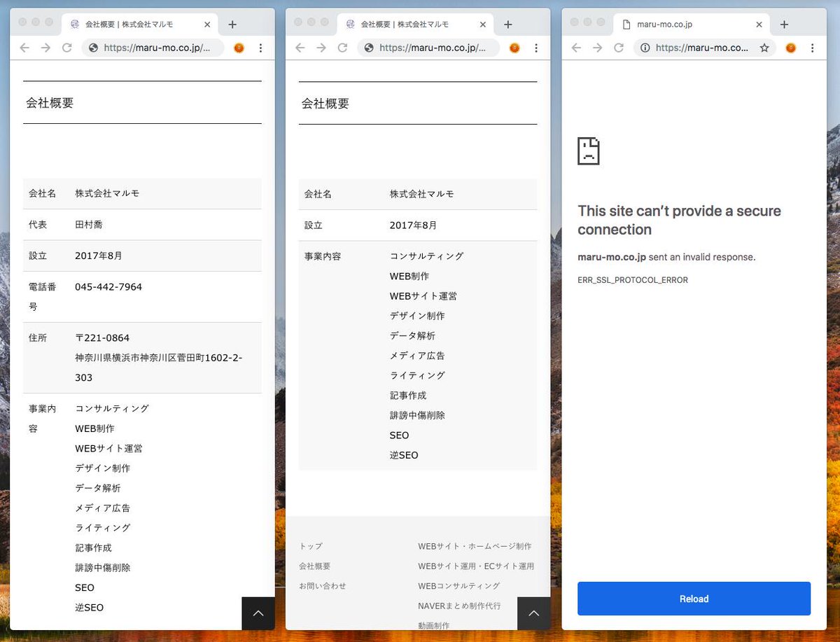Image resolution: width=840 pixels, height=642 pixels.
Task: Open new tab in middle browser window
Action: point(508,25)
